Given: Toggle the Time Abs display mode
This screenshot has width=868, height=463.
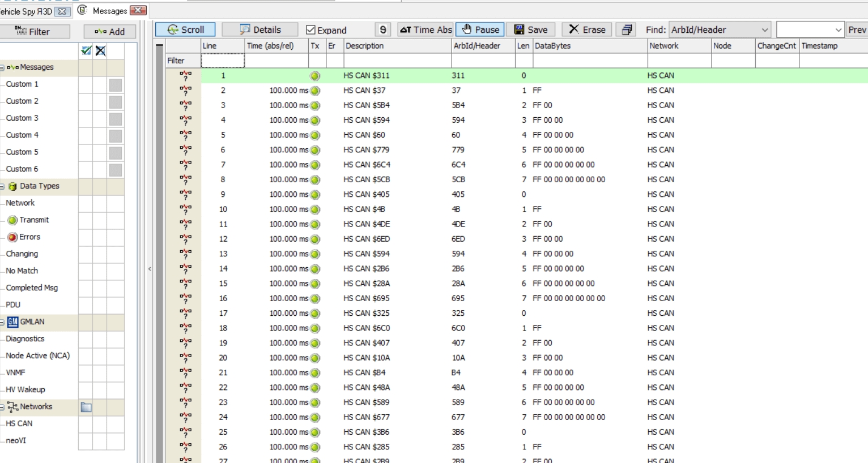Looking at the screenshot, I should point(426,30).
